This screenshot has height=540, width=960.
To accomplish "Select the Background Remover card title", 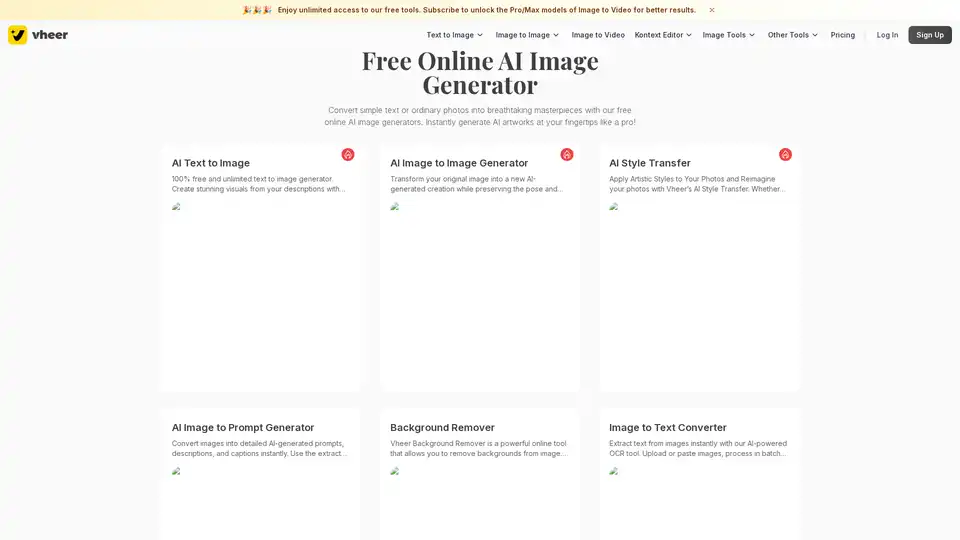I will coord(442,427).
